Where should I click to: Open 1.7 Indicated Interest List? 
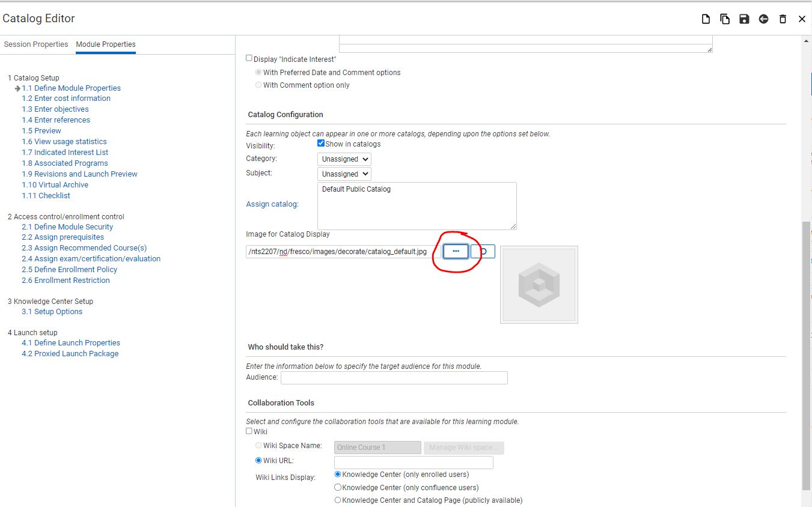[x=65, y=153]
